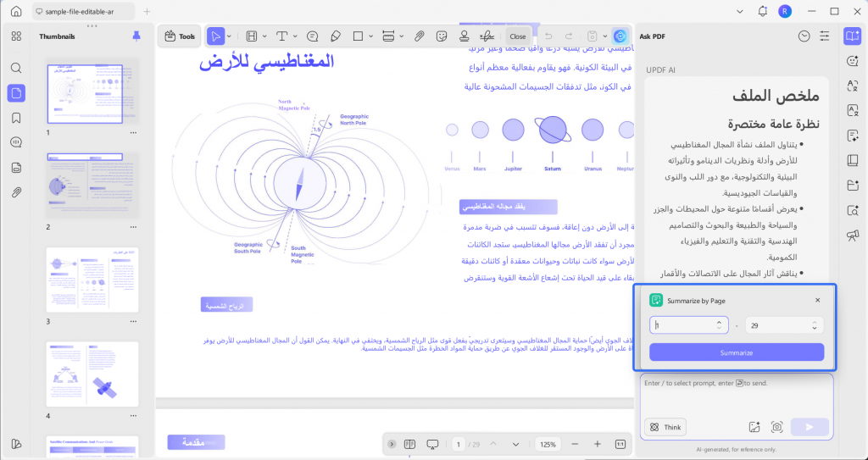Image resolution: width=868 pixels, height=460 pixels.
Task: Select page 1 thumbnail
Action: tap(92, 91)
